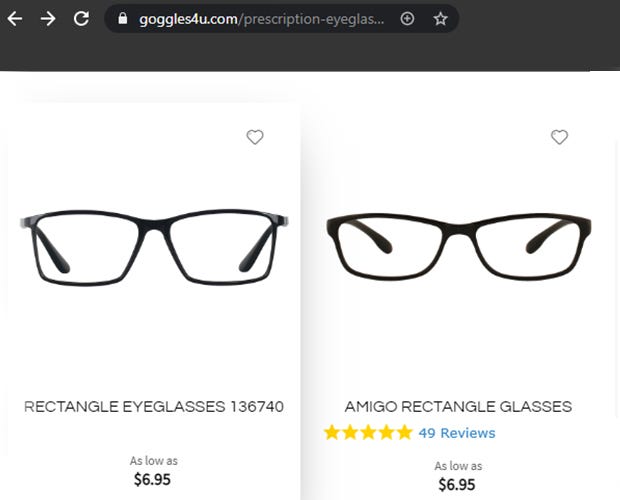The image size is (620, 500).
Task: Open the 49 Reviews link
Action: [x=457, y=433]
